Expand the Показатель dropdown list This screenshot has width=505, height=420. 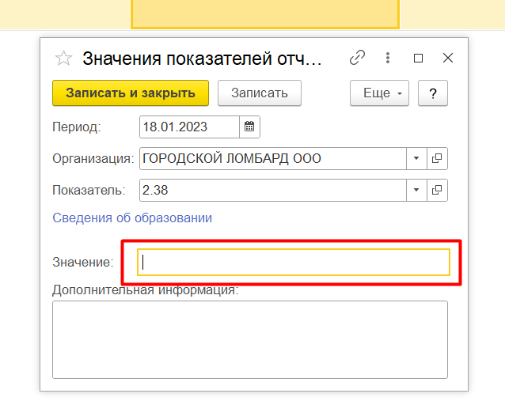[x=417, y=191]
